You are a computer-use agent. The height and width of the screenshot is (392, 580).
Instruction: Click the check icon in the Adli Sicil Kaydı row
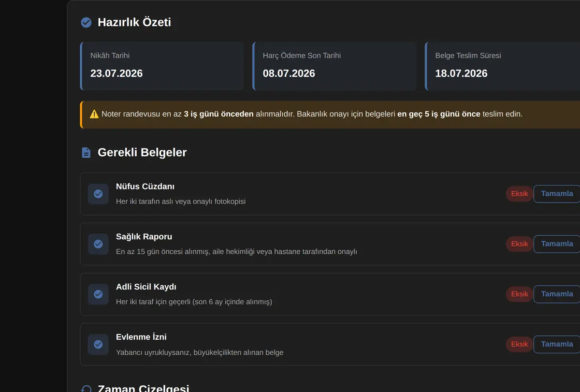[98, 294]
